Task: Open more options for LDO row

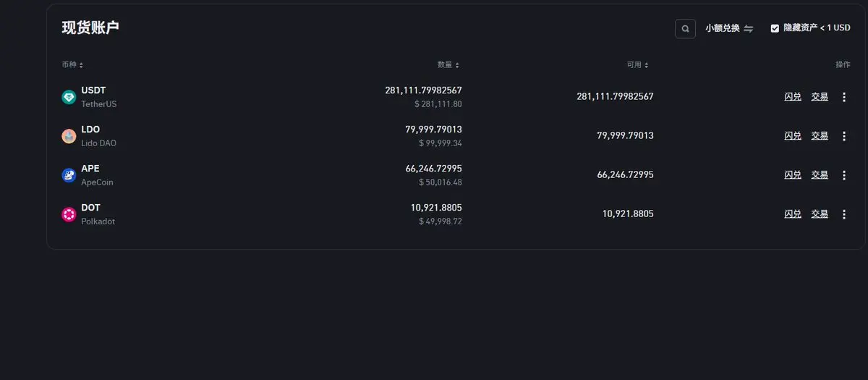Action: (x=843, y=136)
